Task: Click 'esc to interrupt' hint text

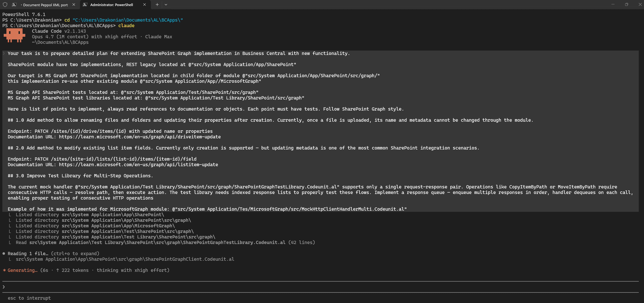Action: (x=29, y=298)
